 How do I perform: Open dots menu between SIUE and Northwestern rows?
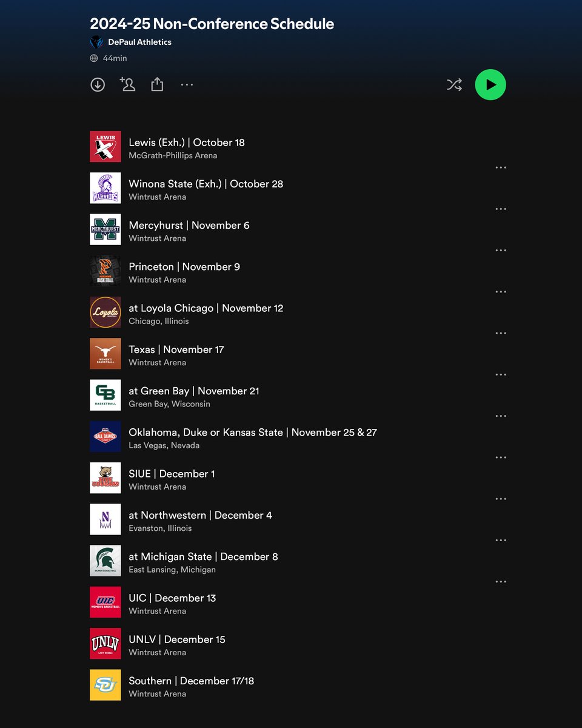click(501, 499)
